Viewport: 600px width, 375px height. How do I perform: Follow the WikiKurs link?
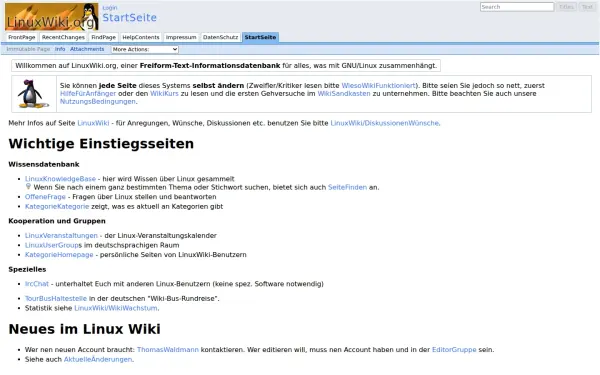click(x=165, y=93)
